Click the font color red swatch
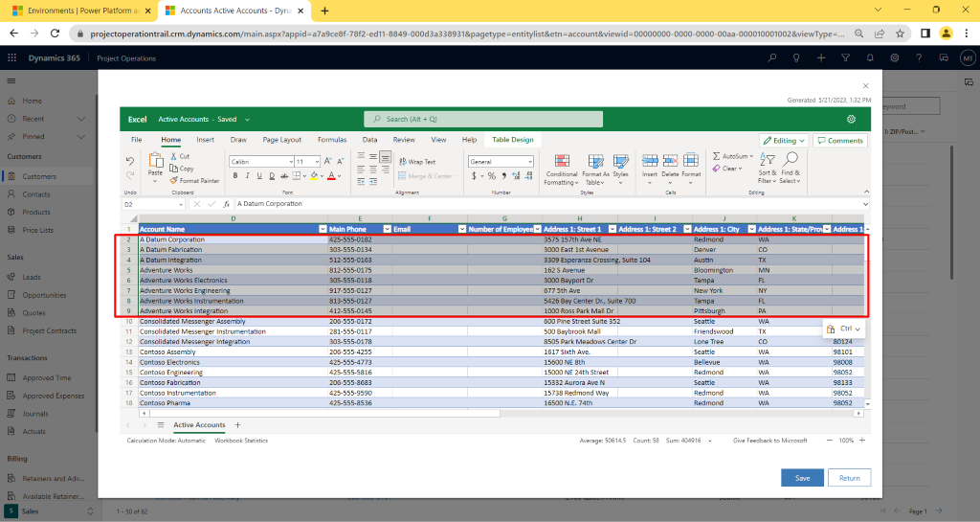Viewport: 980px width, 522px height. 331,176
